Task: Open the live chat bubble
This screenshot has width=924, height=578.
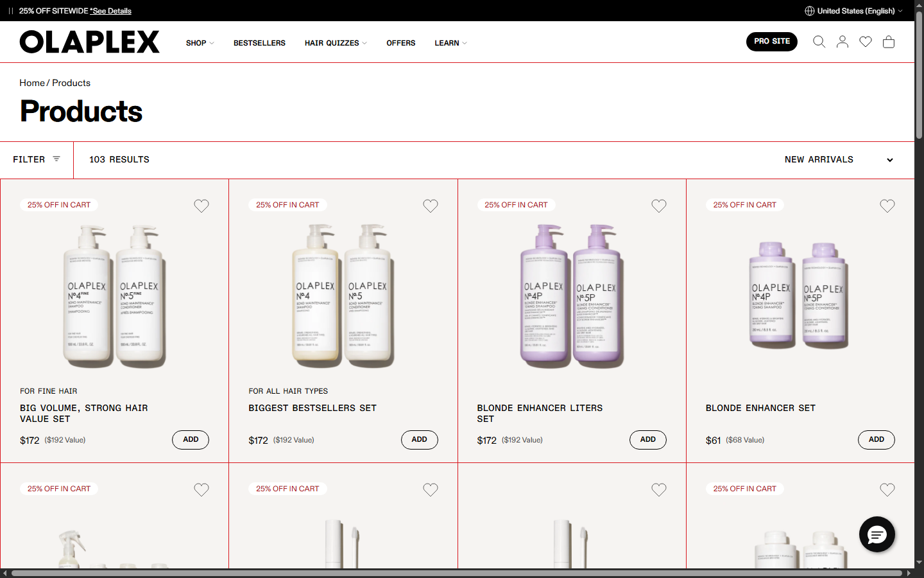Action: (x=877, y=534)
